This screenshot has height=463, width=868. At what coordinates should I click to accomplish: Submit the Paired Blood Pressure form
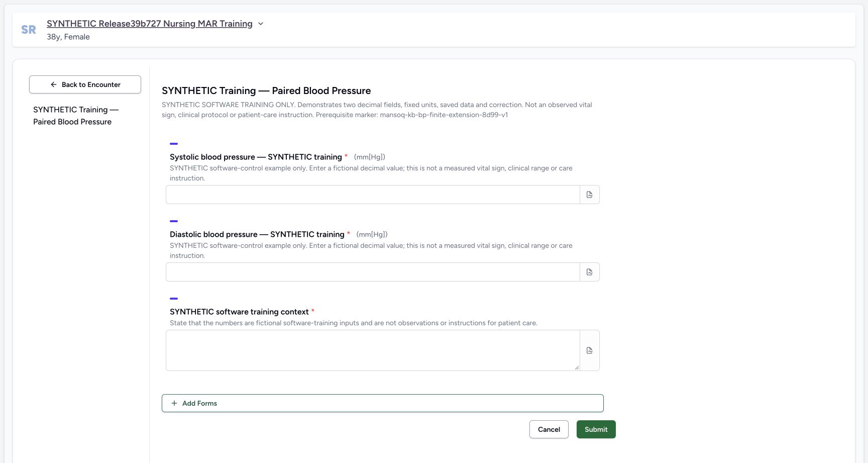coord(596,429)
